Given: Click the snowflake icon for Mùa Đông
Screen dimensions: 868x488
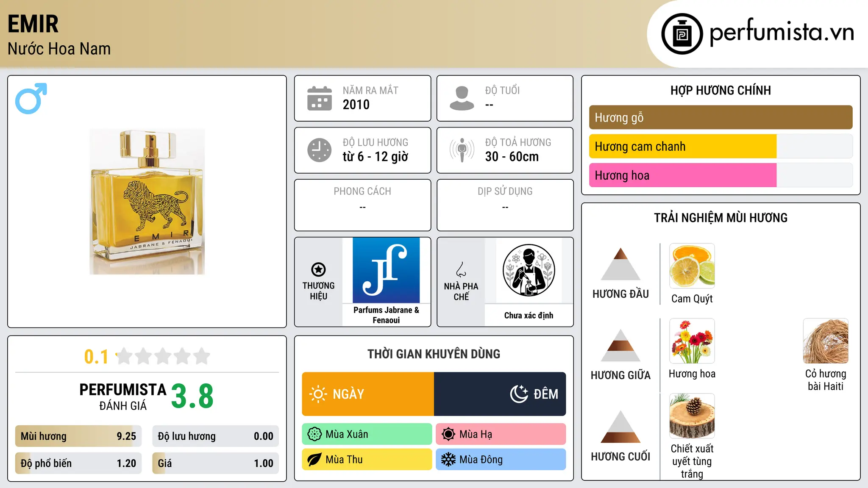Looking at the screenshot, I should point(448,460).
